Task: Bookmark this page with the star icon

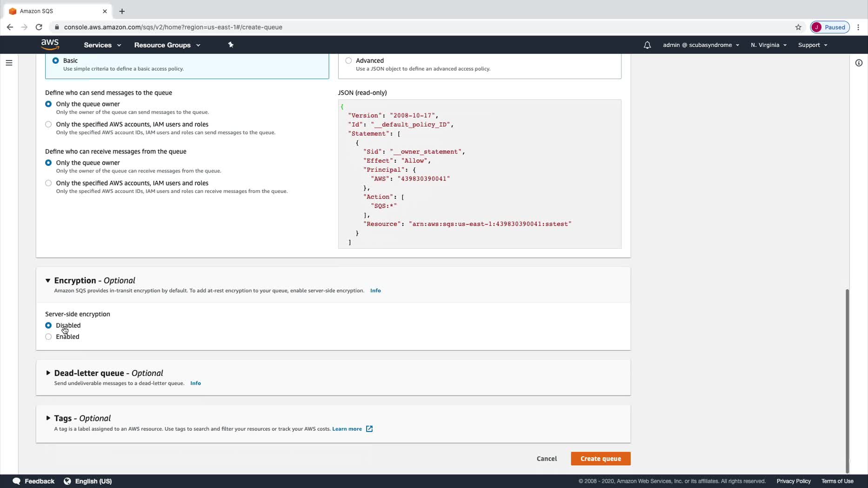Action: pos(798,27)
